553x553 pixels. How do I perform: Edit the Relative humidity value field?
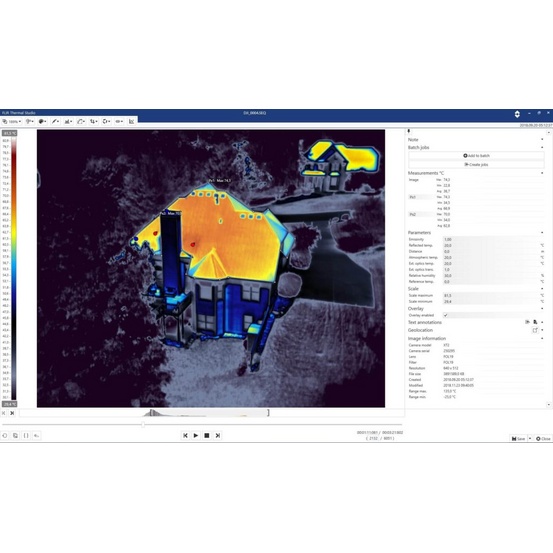(x=490, y=275)
